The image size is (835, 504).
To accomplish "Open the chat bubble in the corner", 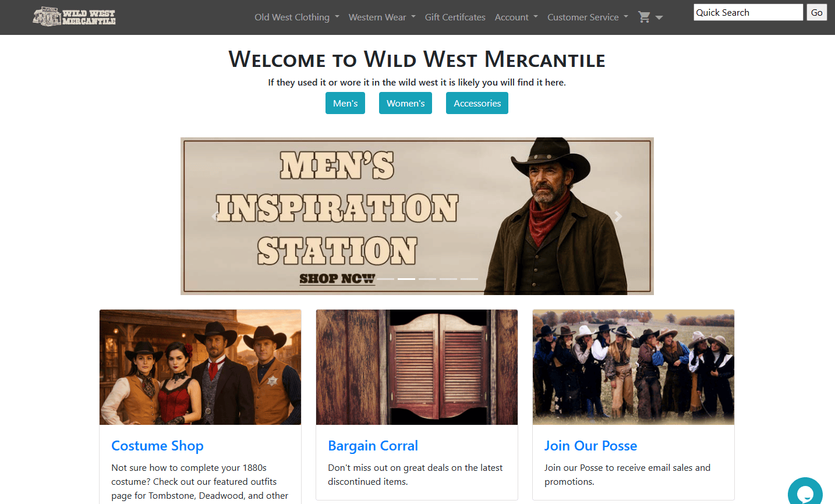I will click(x=805, y=491).
